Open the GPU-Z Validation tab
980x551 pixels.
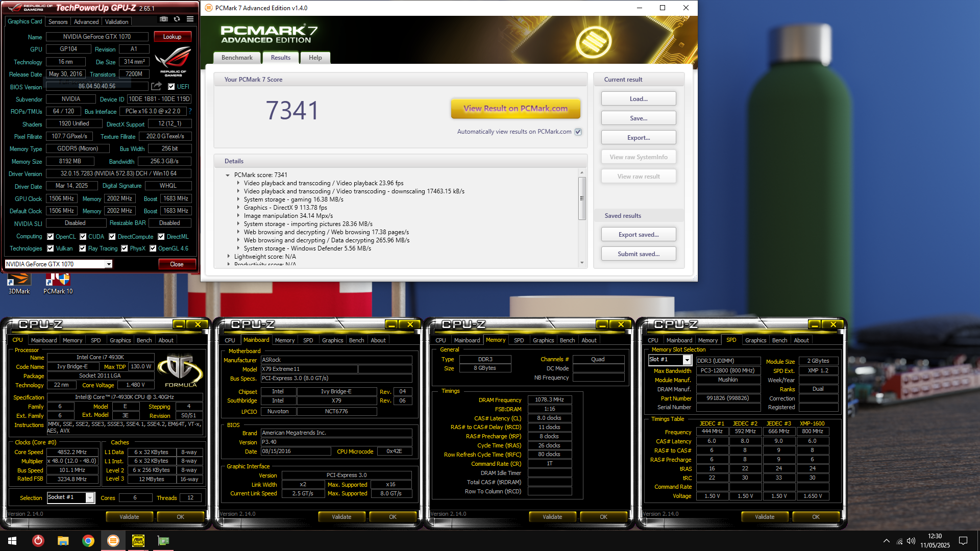(117, 22)
